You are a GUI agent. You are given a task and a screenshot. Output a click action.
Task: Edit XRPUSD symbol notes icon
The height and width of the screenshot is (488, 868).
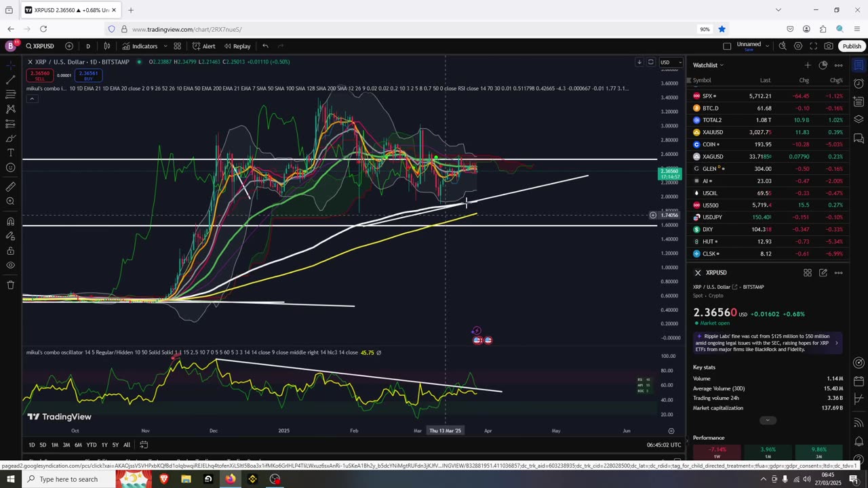[x=823, y=272]
